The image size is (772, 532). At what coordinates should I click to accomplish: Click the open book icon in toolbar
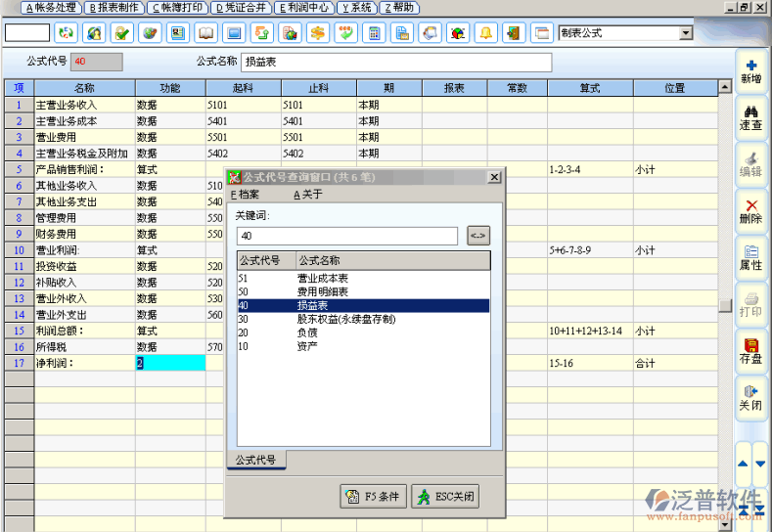[x=205, y=33]
